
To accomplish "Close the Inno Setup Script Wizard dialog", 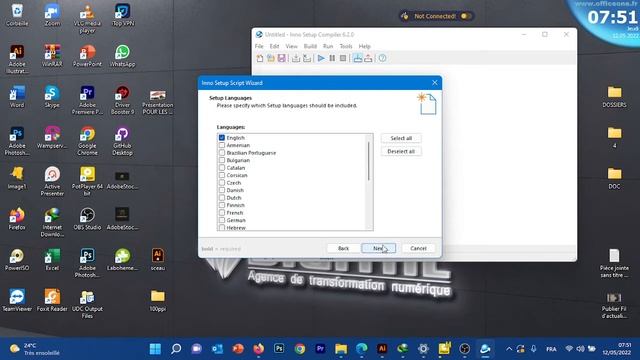I will [x=435, y=83].
